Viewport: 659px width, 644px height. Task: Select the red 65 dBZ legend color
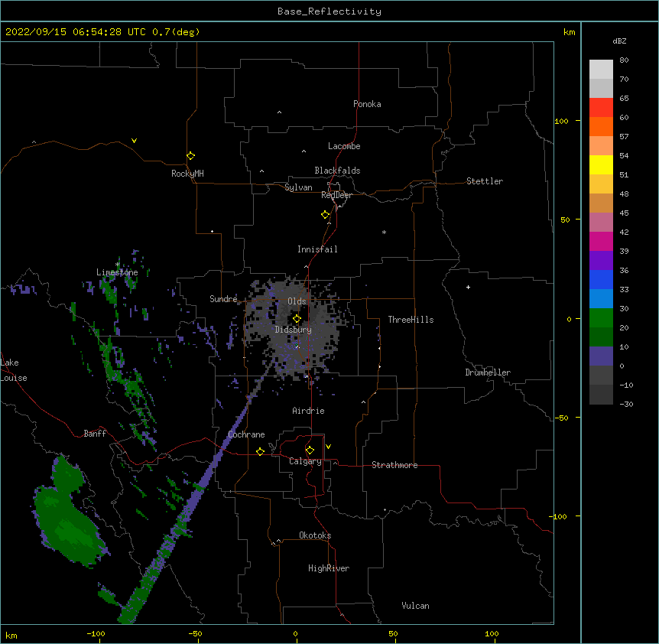601,107
